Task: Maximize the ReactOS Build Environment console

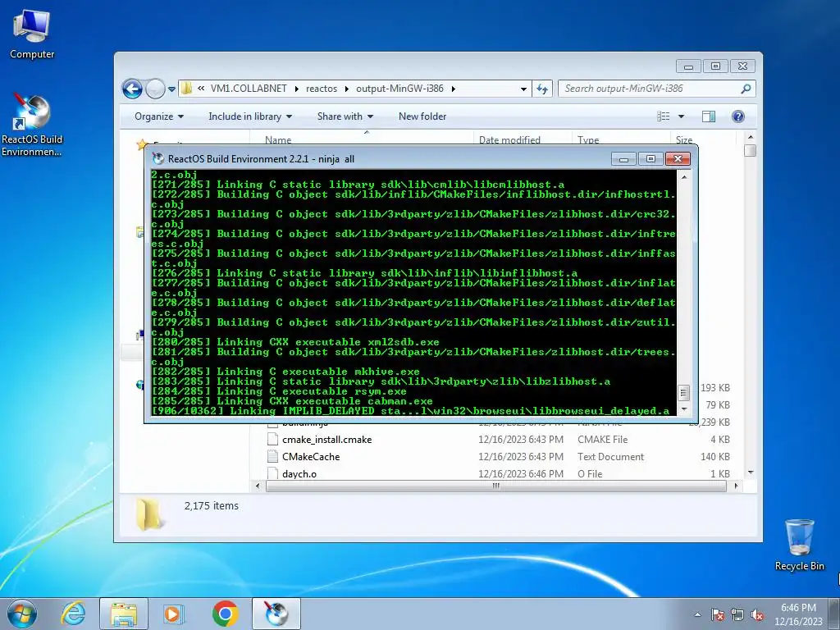Action: [651, 158]
